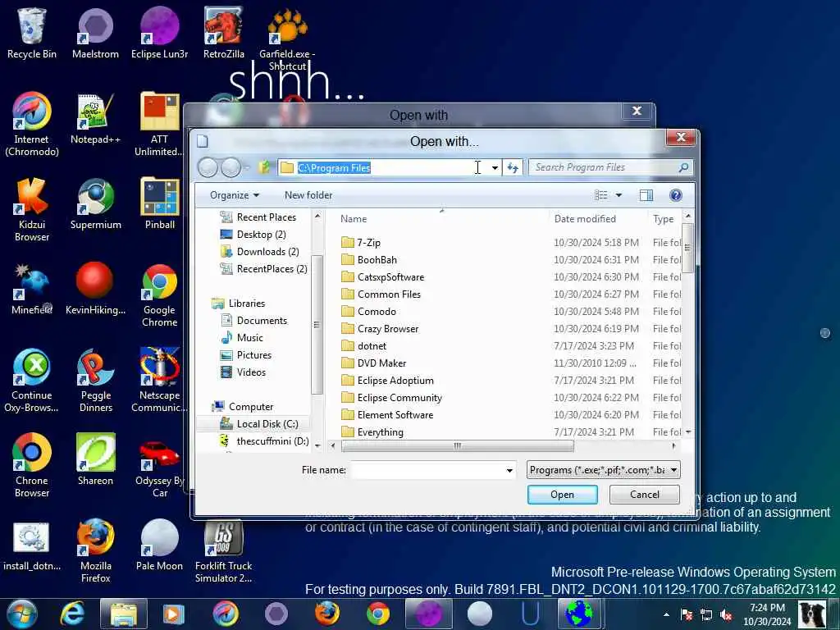Select Local Disk (C:)

tap(258, 424)
